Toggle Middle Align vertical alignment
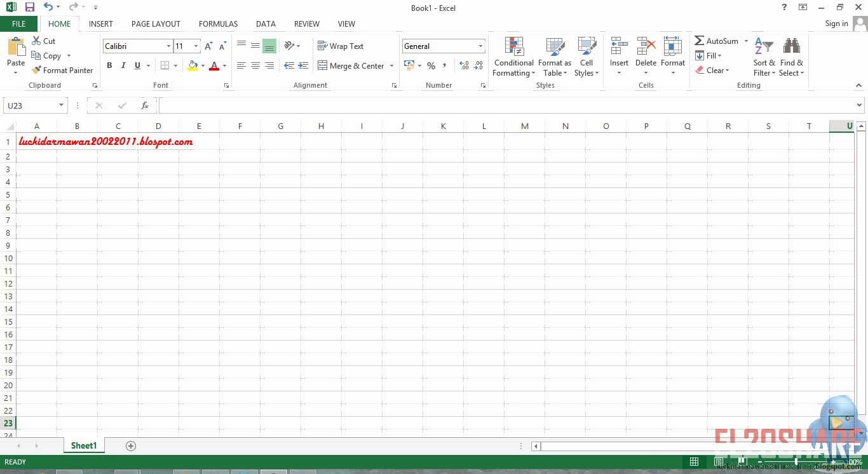Viewport: 868px width, 474px height. 255,46
